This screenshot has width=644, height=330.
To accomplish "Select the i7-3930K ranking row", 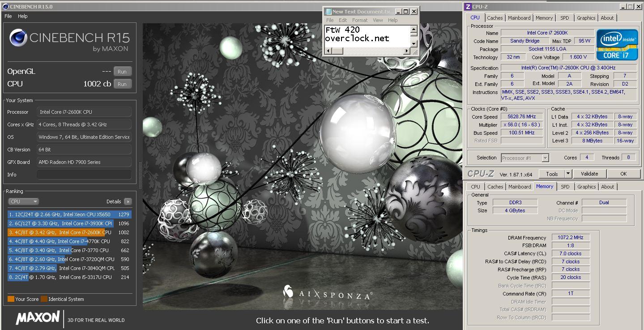I will (x=70, y=223).
